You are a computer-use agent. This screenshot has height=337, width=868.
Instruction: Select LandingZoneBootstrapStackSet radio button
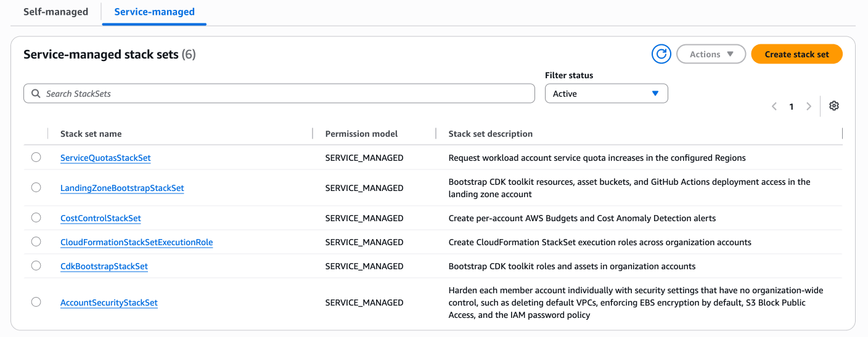coord(36,187)
